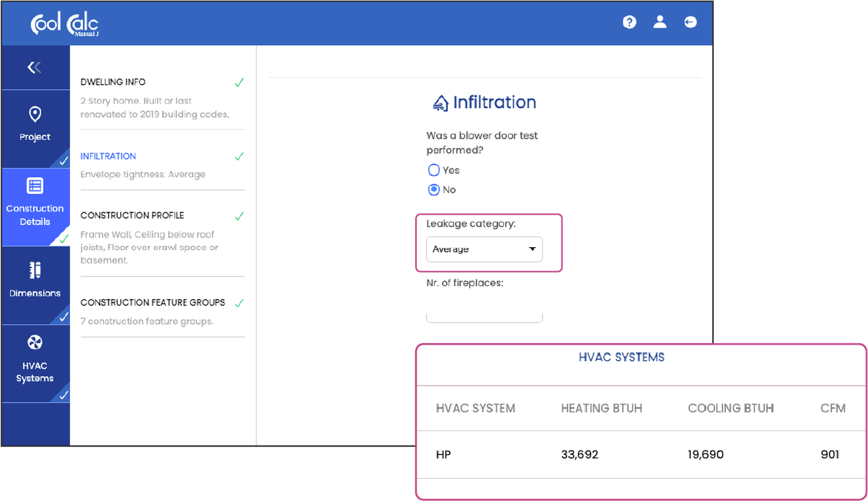
Task: Click the Project map pin icon
Action: pos(35,114)
